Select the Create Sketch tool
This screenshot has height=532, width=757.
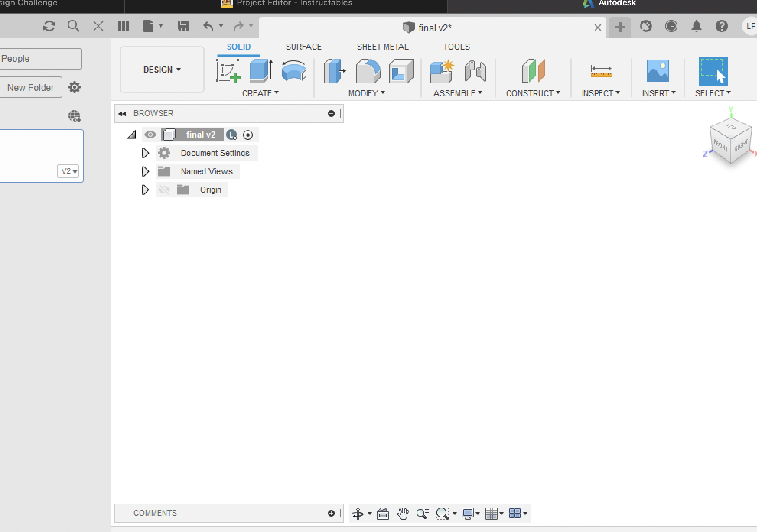point(228,71)
